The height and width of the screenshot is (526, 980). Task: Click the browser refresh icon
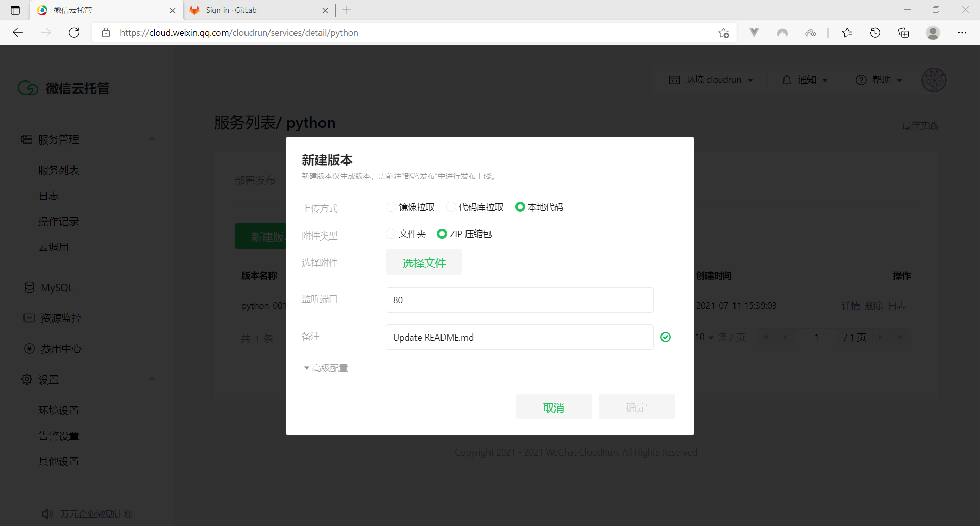point(74,33)
